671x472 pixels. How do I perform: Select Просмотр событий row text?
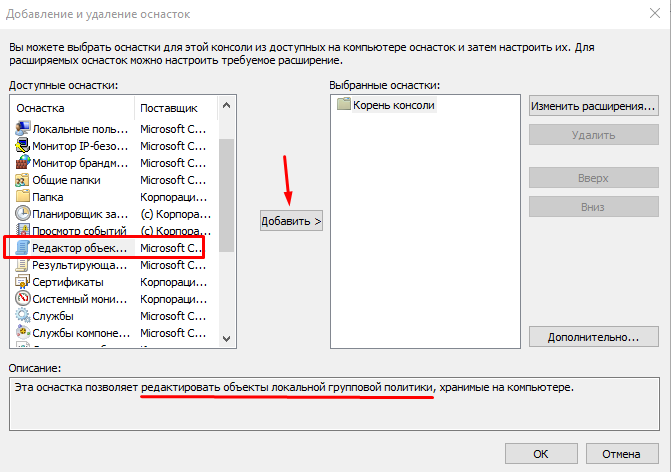(x=79, y=231)
